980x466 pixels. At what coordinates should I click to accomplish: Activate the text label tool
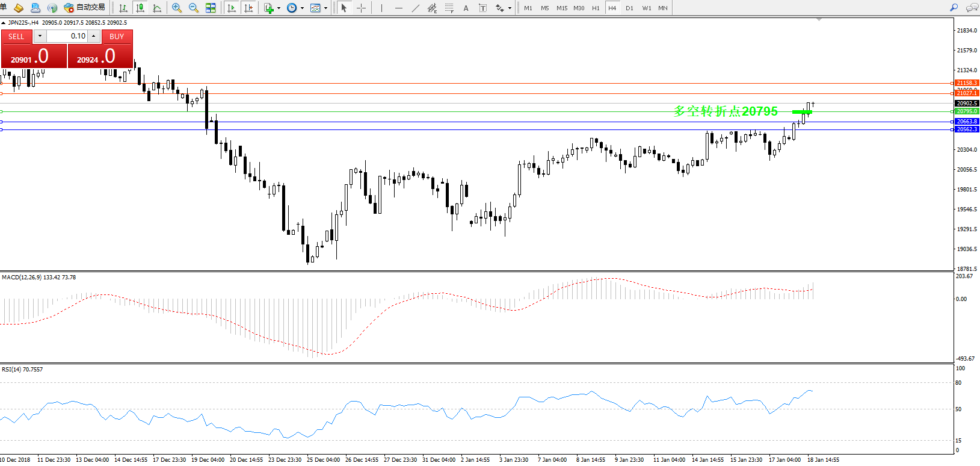click(x=466, y=8)
